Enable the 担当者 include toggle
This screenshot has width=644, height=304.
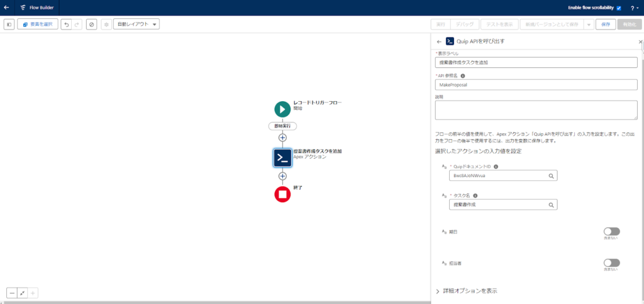tap(611, 263)
